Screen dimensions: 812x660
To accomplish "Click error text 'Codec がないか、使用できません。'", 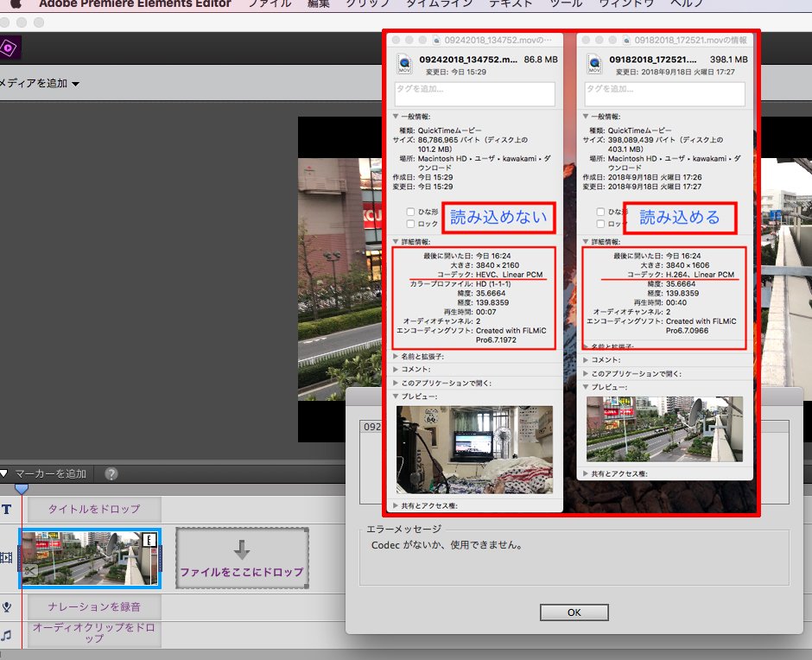I will 448,545.
